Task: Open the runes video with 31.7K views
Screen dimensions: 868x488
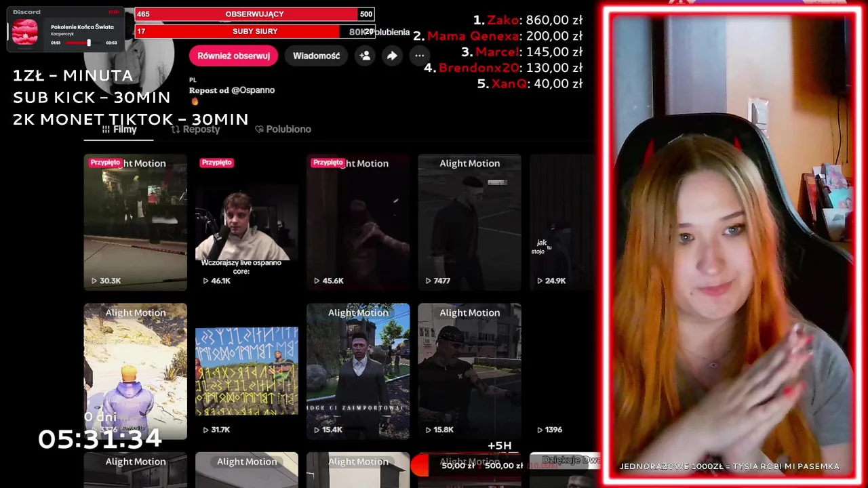Action: pyautogui.click(x=246, y=371)
